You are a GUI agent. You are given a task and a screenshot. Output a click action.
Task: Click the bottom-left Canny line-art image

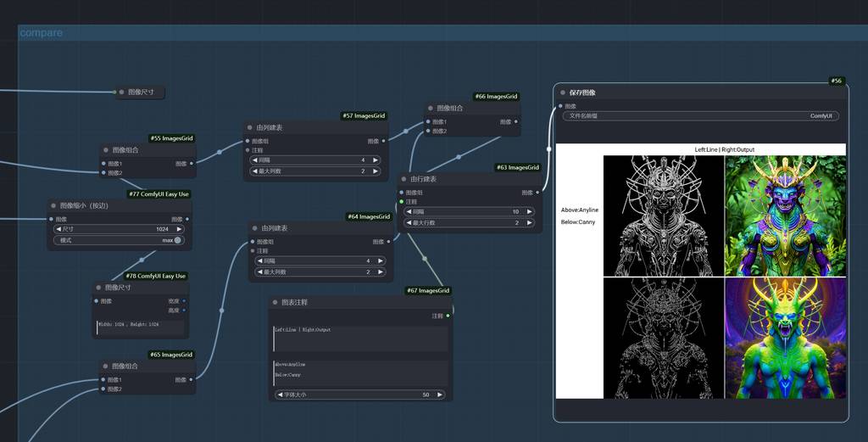(664, 338)
